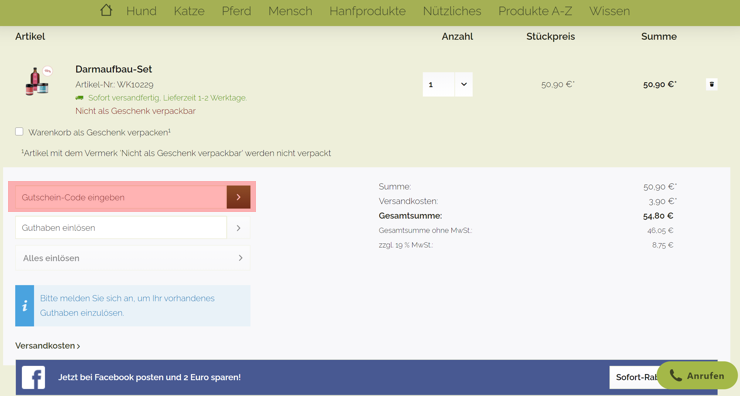Screen dimensions: 740x396
Task: Submit the Guthaben einlösen arrow
Action: 238,228
